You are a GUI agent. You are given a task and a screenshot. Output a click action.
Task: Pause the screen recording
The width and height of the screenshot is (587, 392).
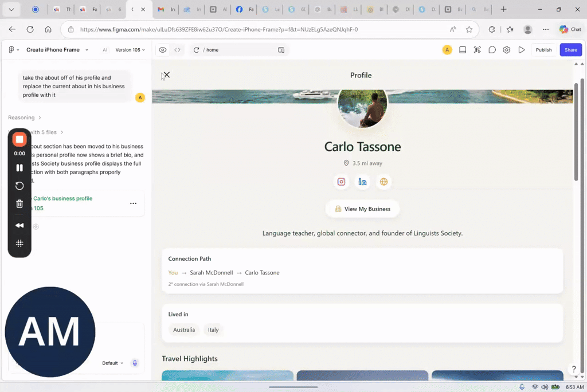(x=19, y=168)
